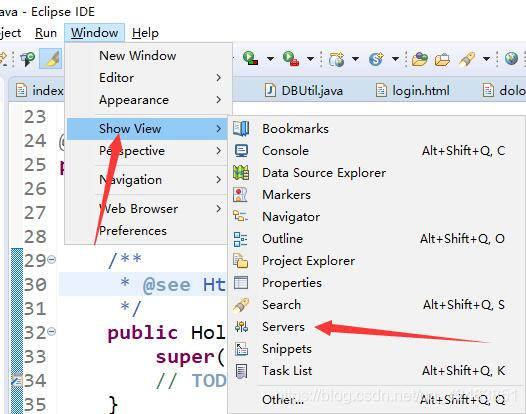Image resolution: width=526 pixels, height=414 pixels.
Task: Click the Data Source Explorer icon
Action: 241,172
